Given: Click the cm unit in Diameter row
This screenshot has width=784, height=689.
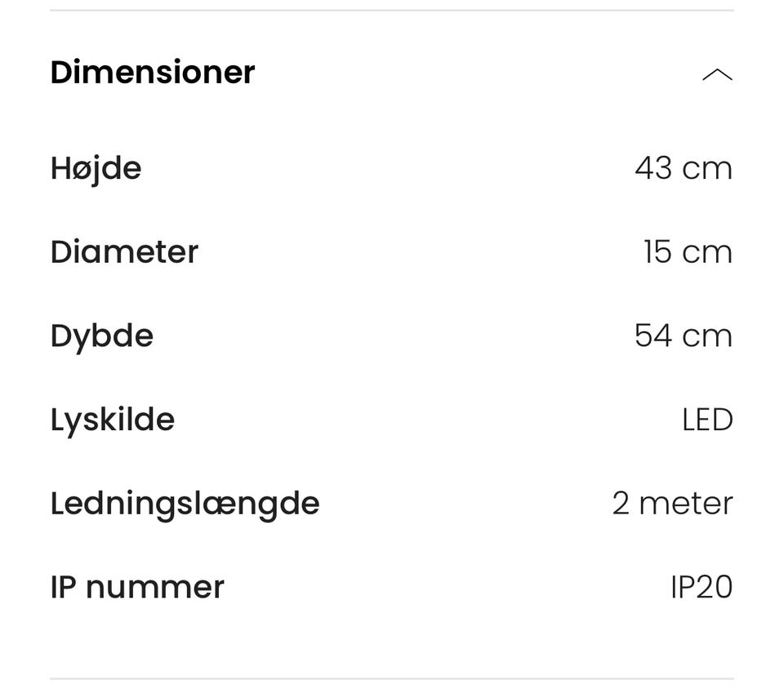Looking at the screenshot, I should 707,251.
